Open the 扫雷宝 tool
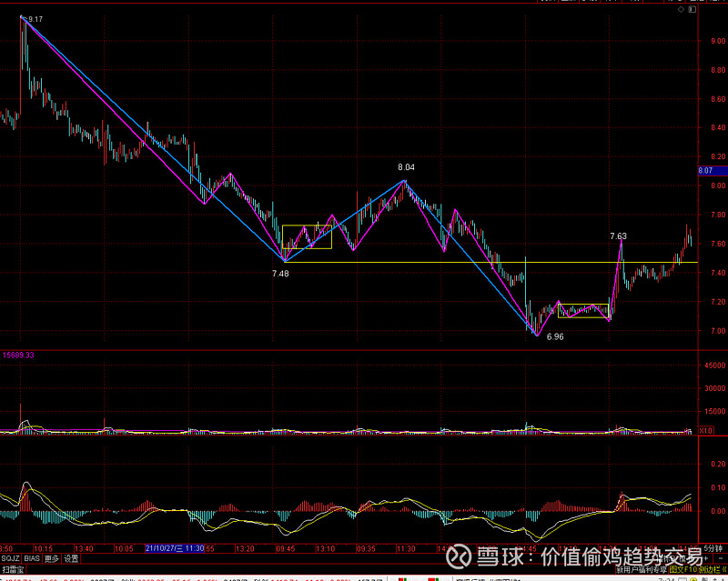The height and width of the screenshot is (581, 728). 13,569
